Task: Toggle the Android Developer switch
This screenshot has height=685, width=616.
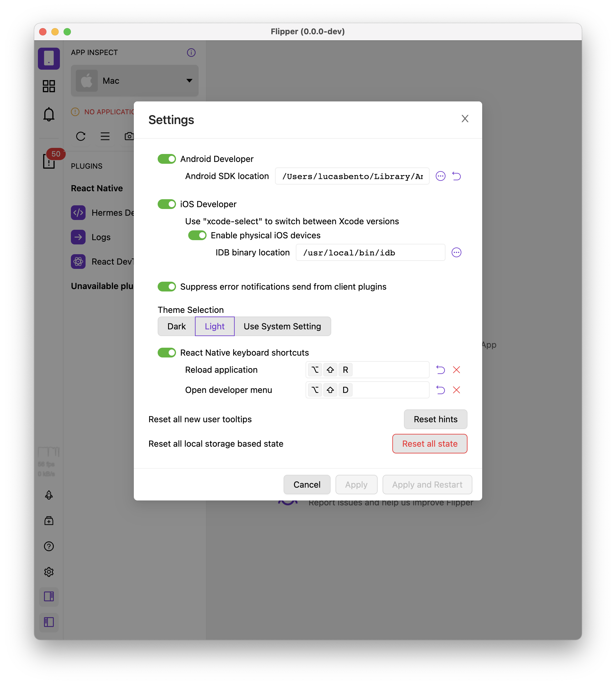Action: pos(167,159)
